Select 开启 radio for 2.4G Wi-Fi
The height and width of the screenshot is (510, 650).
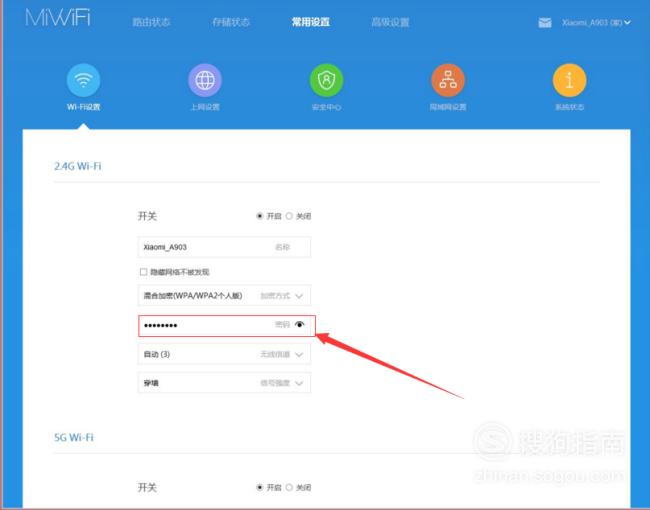tap(260, 216)
